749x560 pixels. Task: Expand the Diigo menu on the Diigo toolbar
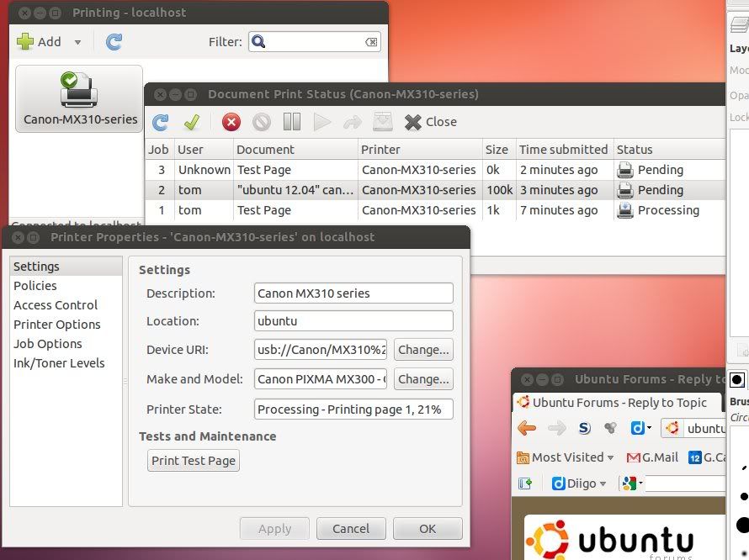(579, 483)
